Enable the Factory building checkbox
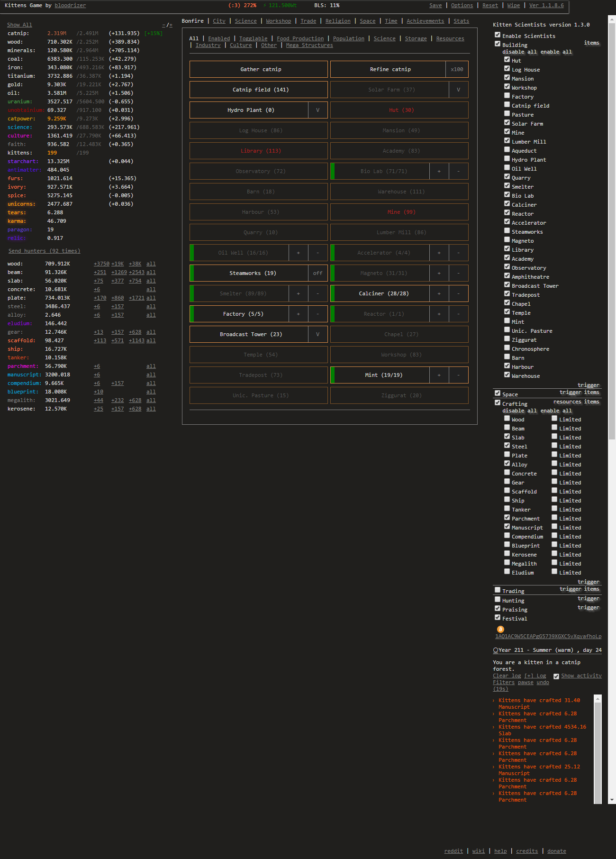Viewport: 616px width, 859px height. (507, 96)
